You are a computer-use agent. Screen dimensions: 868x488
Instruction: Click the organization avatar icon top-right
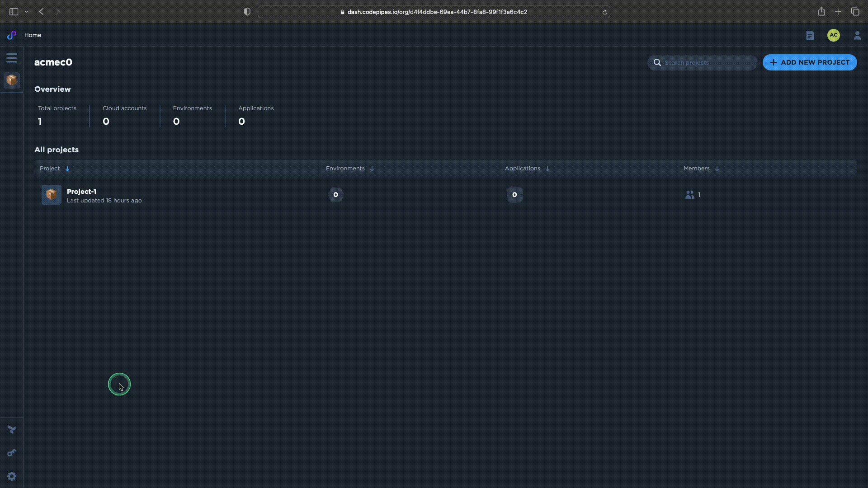pos(834,34)
